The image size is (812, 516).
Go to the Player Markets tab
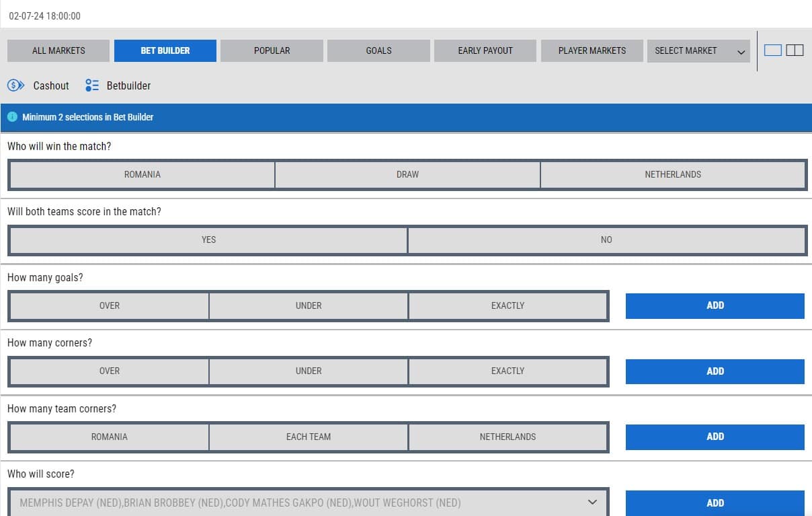(592, 51)
